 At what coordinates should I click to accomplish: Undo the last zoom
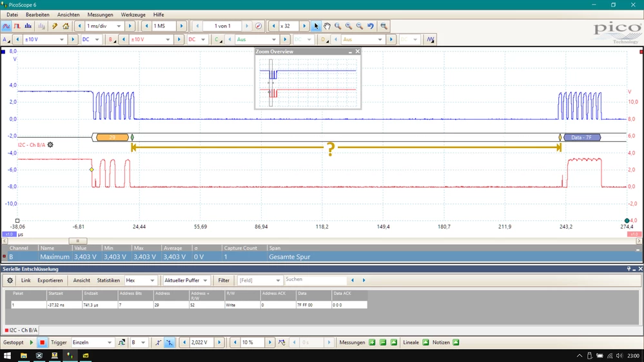(371, 26)
